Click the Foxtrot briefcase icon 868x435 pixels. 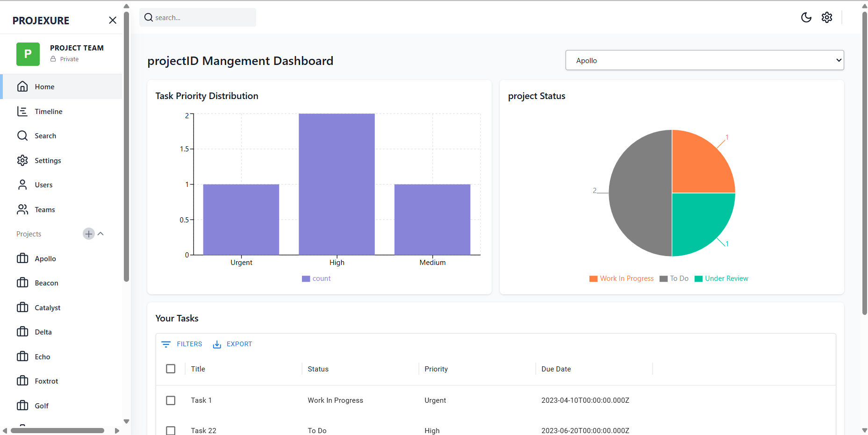[22, 381]
